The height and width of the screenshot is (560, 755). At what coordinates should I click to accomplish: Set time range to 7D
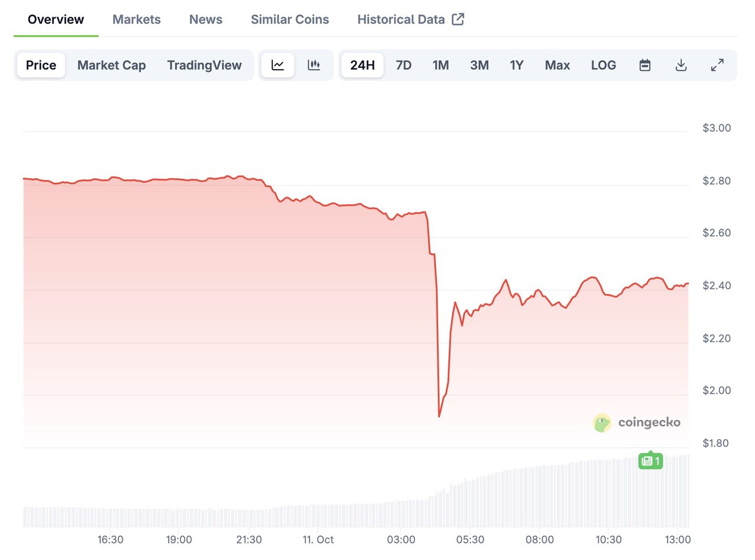[x=403, y=65]
